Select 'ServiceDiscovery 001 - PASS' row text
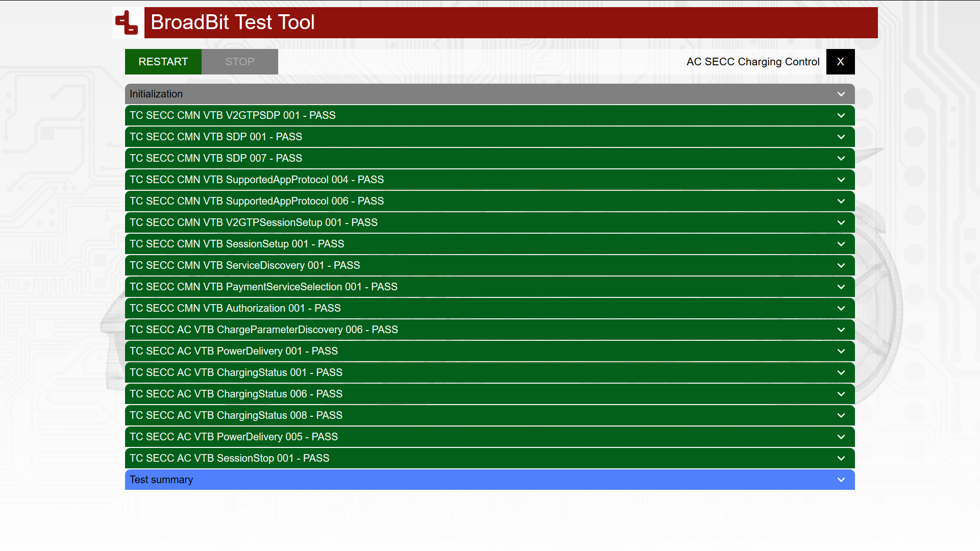The image size is (980, 551). coord(244,265)
